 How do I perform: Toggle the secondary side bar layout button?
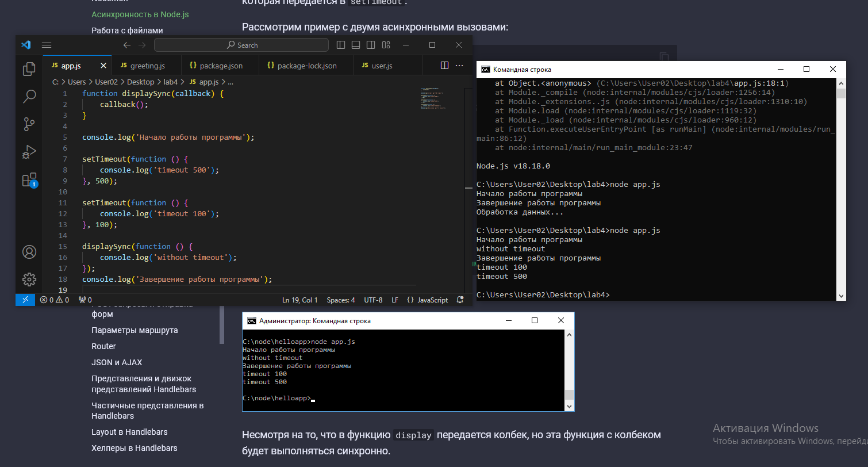point(371,45)
